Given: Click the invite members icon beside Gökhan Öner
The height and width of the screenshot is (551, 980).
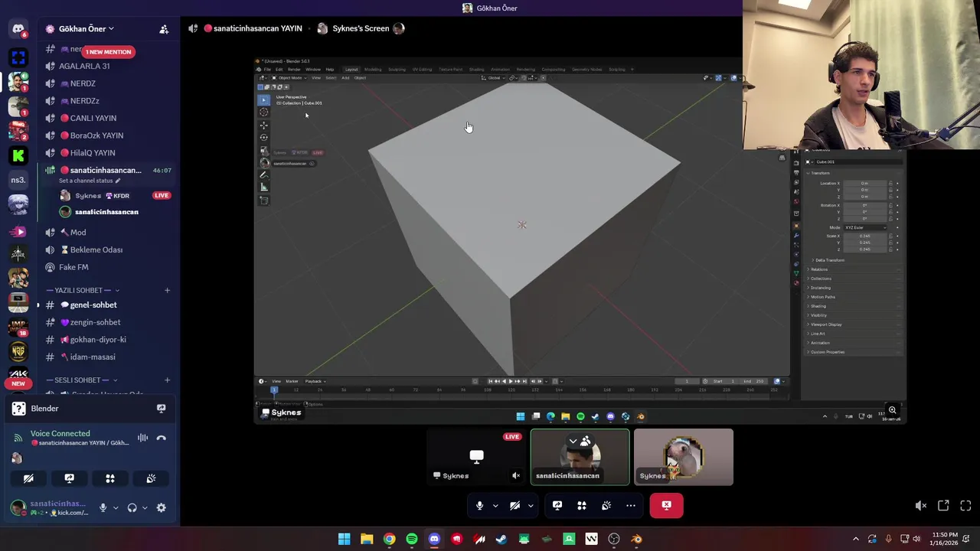Looking at the screenshot, I should [164, 29].
